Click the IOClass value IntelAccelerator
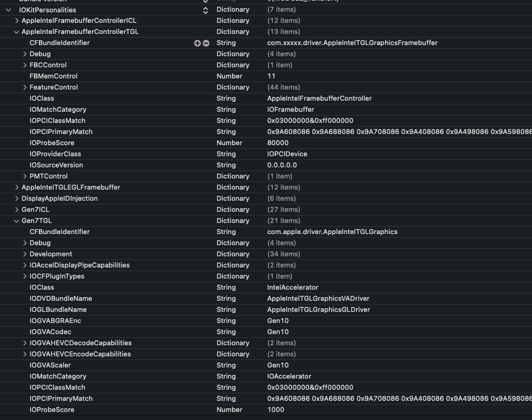Viewport: 532px width, 420px height. tap(293, 287)
